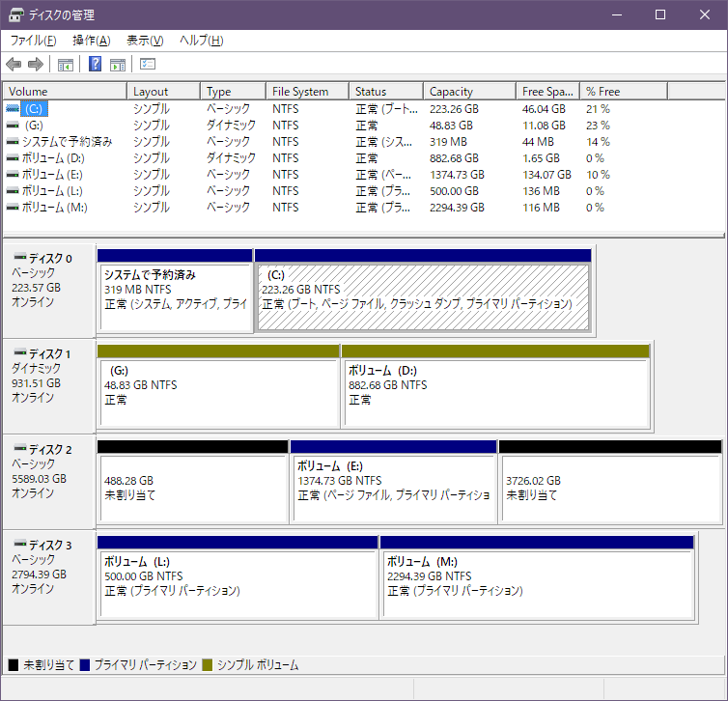Sort by the Free Space column header
The height and width of the screenshot is (701, 728).
click(547, 92)
